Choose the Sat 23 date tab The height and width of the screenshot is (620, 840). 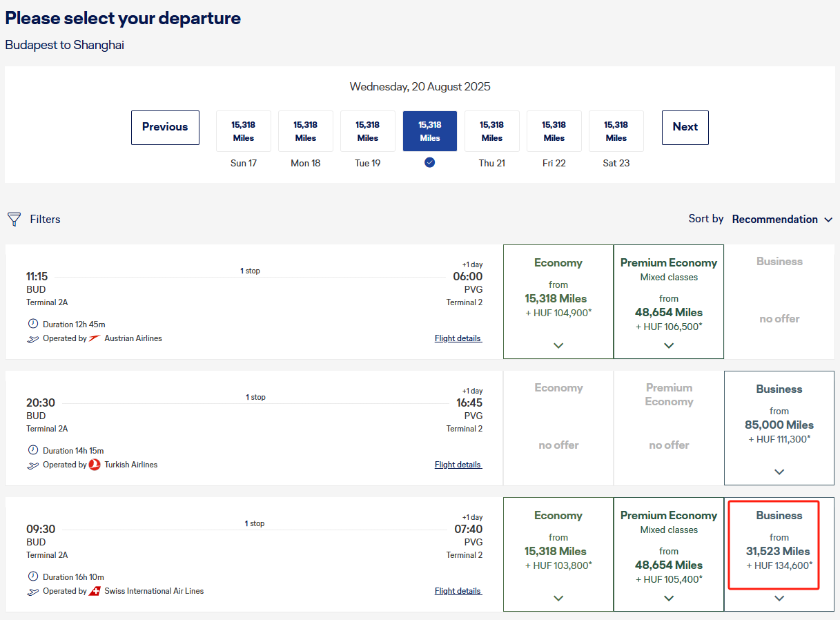616,131
